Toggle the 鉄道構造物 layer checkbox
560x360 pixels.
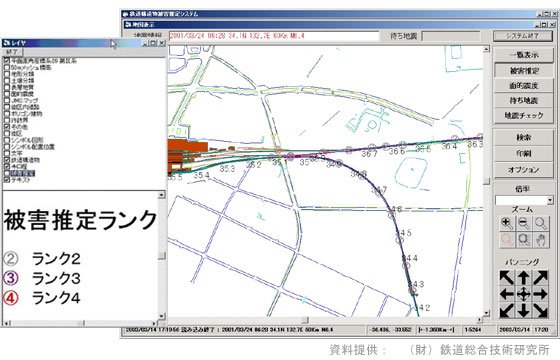(7, 160)
